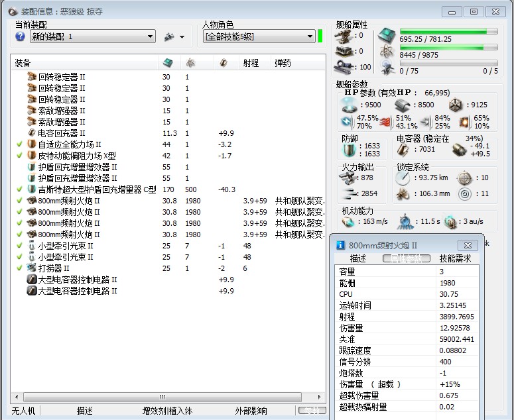Open the 描述 tab in the 800mm popup

358,258
